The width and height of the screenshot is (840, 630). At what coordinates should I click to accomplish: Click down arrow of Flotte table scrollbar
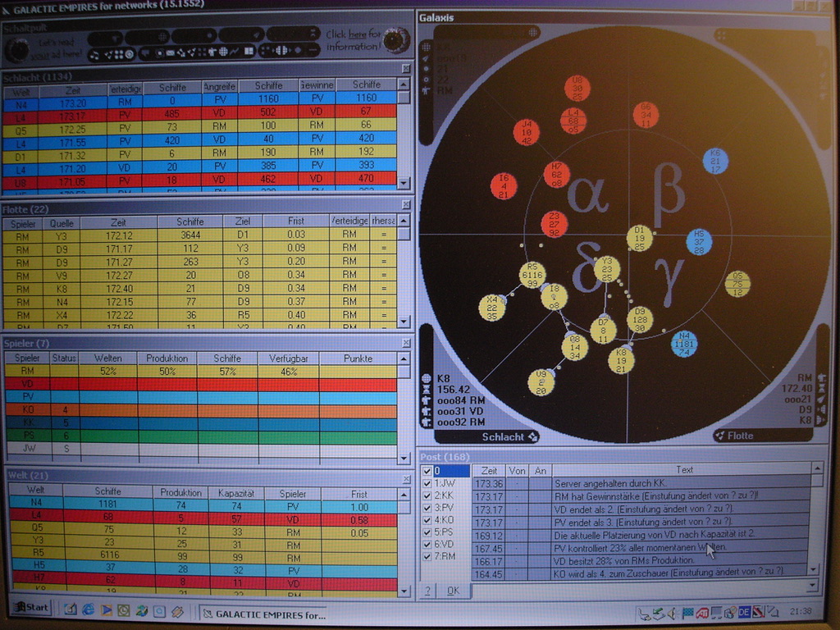404,322
